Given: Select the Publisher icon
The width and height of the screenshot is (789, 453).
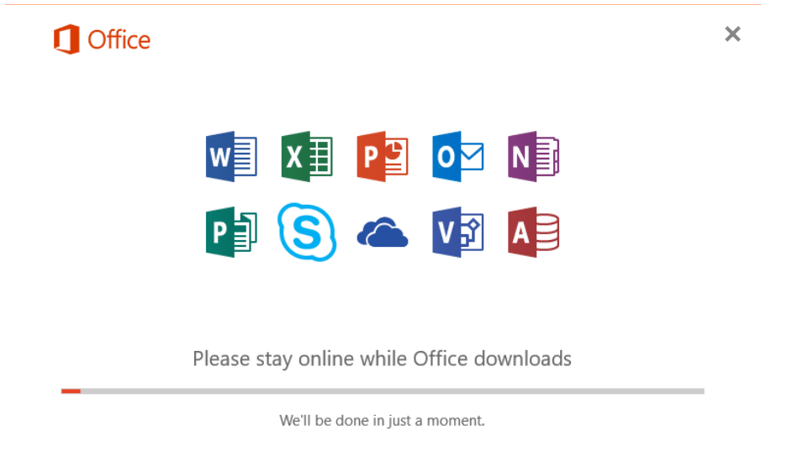Looking at the screenshot, I should [231, 232].
